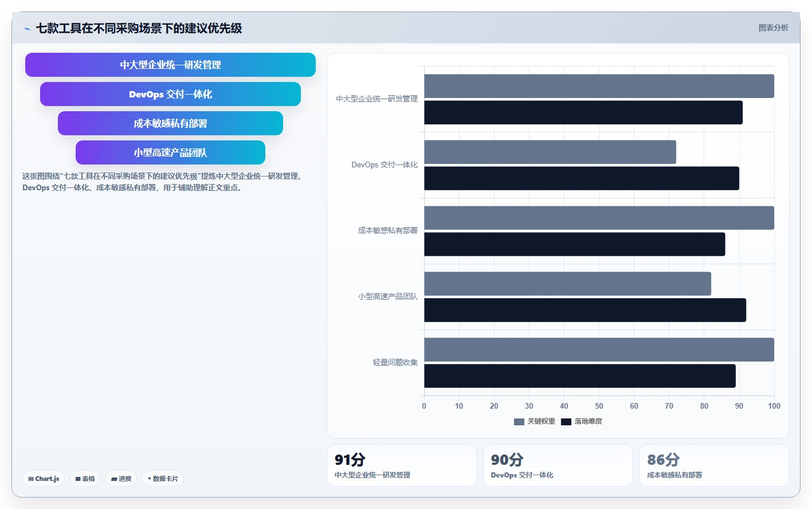
Task: Select the 中大型企业统一研发管理 funnel bar
Action: point(170,65)
